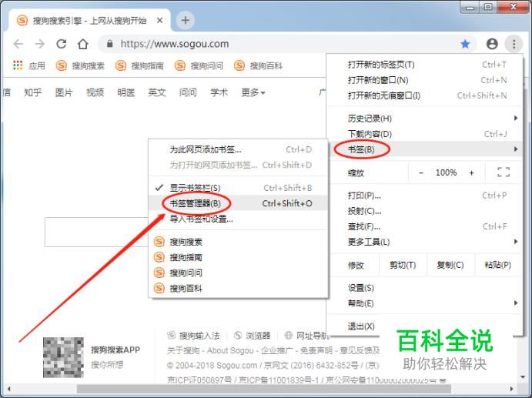Open the 问问 navigation link
This screenshot has height=398, width=532.
[188, 92]
